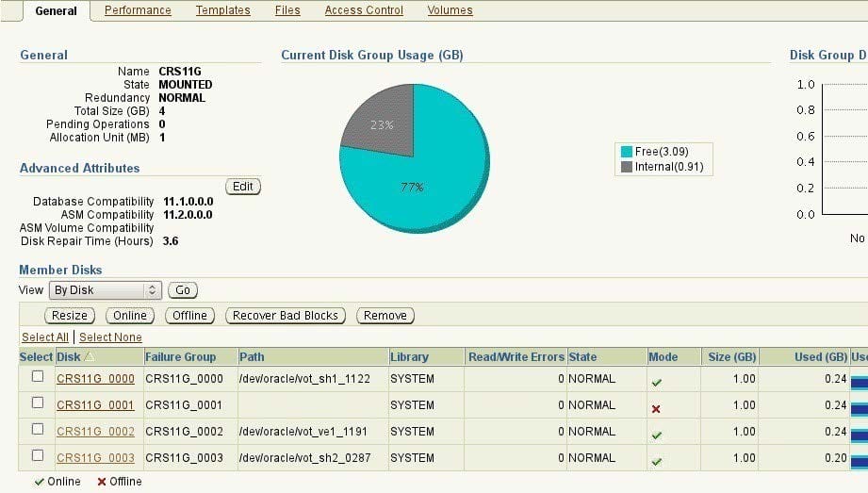
Task: Click the teal Free legend color swatch
Action: point(626,152)
